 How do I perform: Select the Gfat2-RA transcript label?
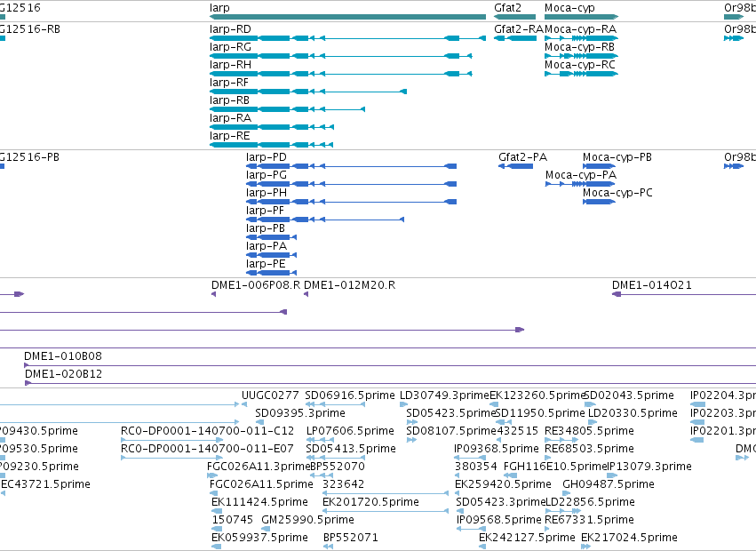519,29
